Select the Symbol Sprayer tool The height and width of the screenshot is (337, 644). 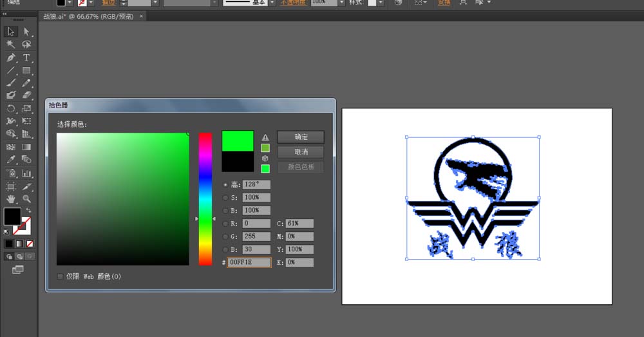coord(11,173)
